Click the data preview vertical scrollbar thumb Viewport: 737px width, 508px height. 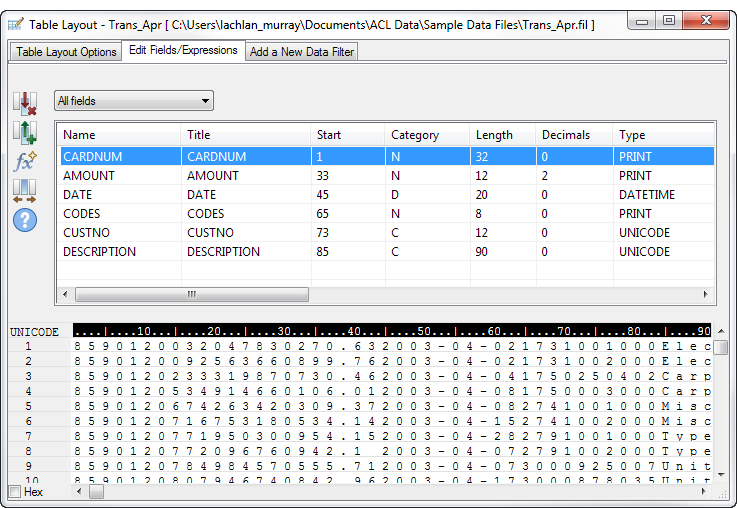[x=720, y=348]
